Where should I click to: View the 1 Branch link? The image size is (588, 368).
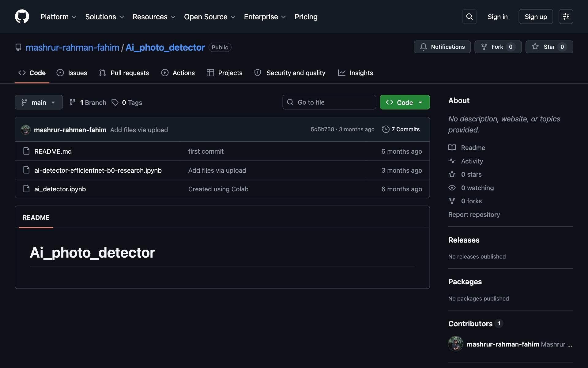[x=88, y=102]
